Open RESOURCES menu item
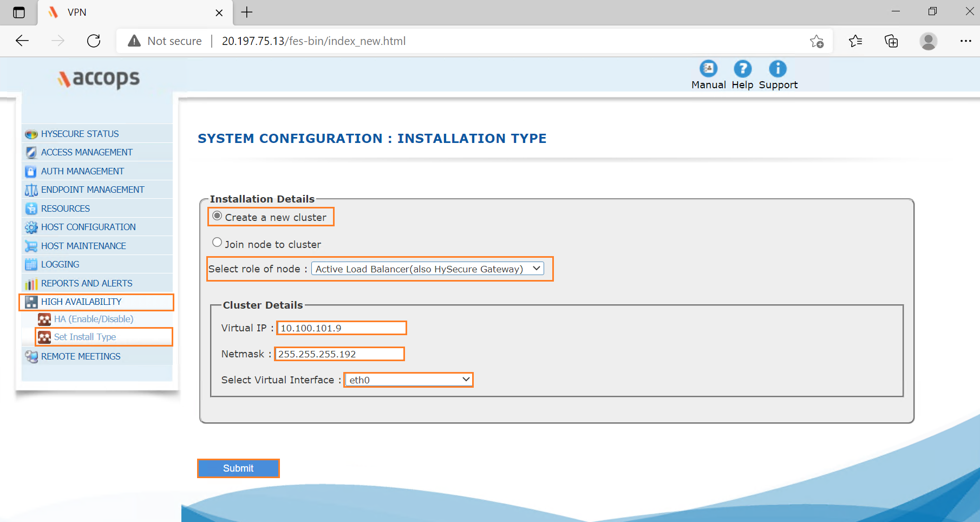The width and height of the screenshot is (980, 522). pos(66,208)
